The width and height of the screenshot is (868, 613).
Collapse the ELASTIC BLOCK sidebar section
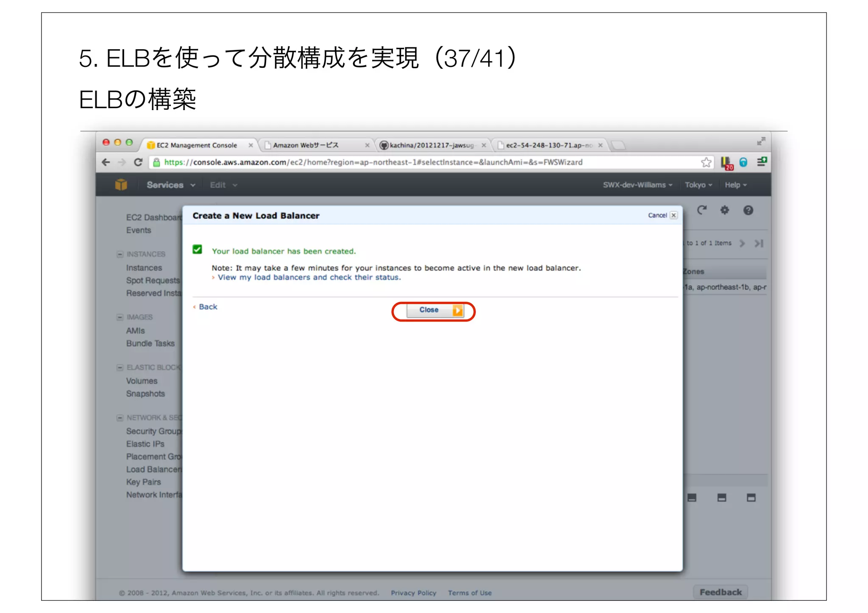point(120,367)
